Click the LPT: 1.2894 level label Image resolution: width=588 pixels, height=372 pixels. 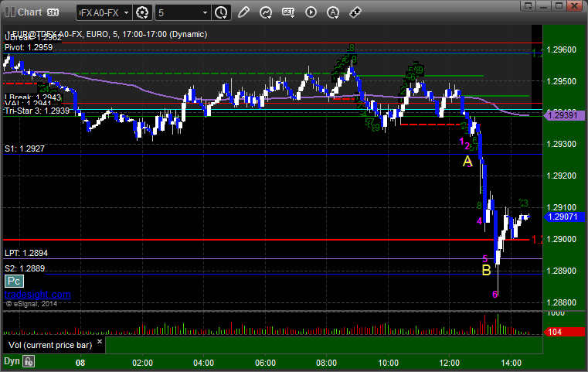tap(26, 253)
